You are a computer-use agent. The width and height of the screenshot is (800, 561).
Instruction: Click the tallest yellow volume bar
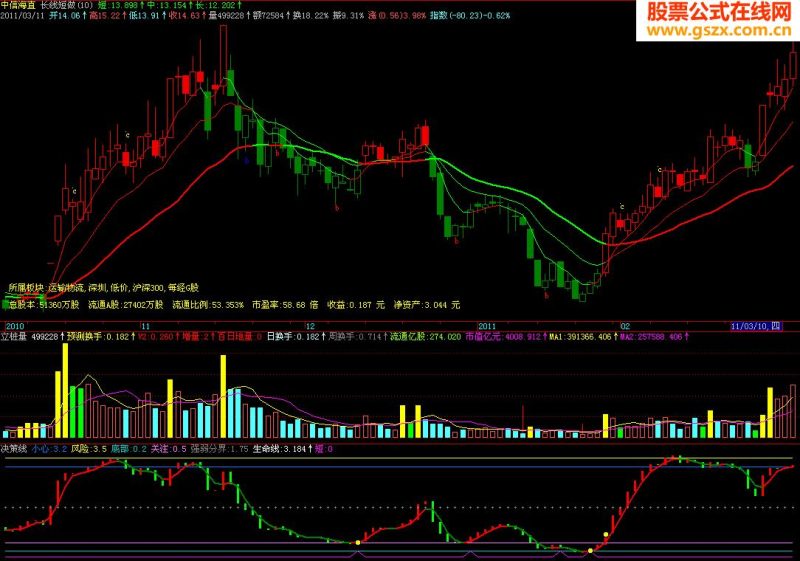click(x=65, y=391)
